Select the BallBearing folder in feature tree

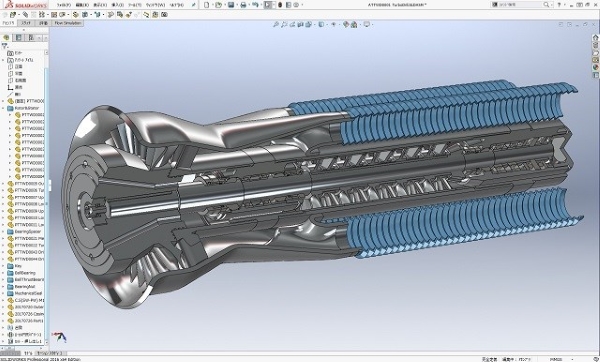[x=24, y=273]
